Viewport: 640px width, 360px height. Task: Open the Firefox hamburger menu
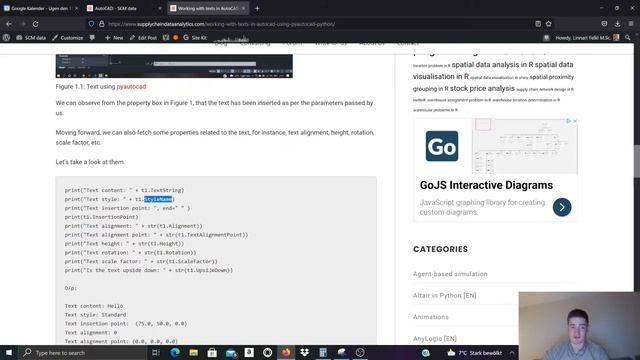coord(631,24)
